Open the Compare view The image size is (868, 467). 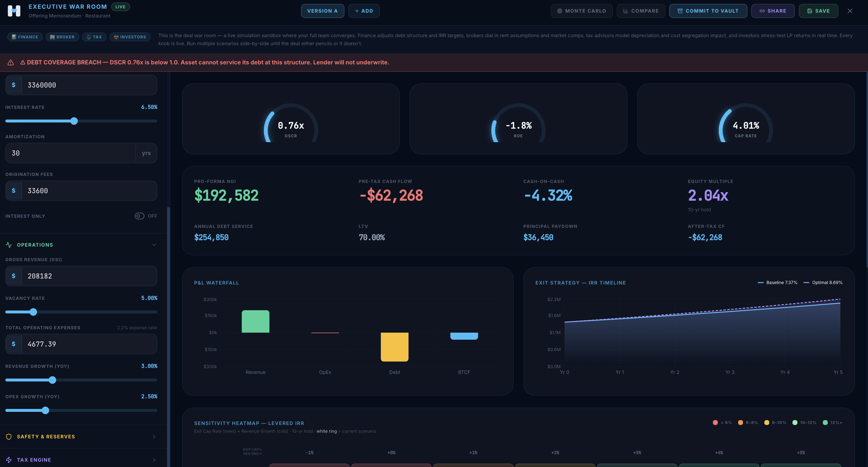tap(641, 11)
